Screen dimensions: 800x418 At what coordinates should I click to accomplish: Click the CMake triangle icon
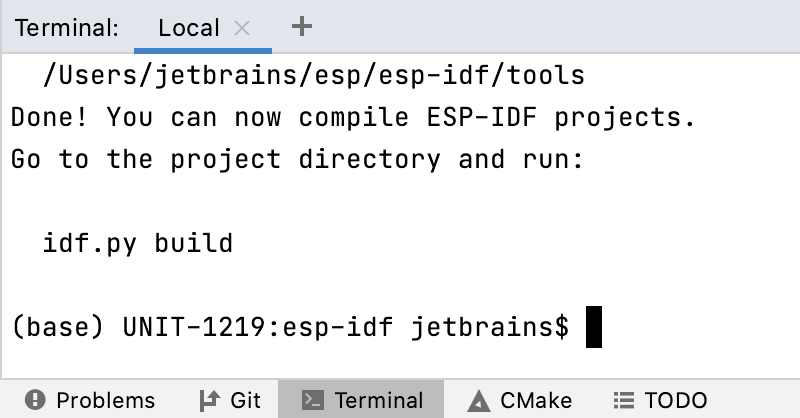click(x=478, y=400)
